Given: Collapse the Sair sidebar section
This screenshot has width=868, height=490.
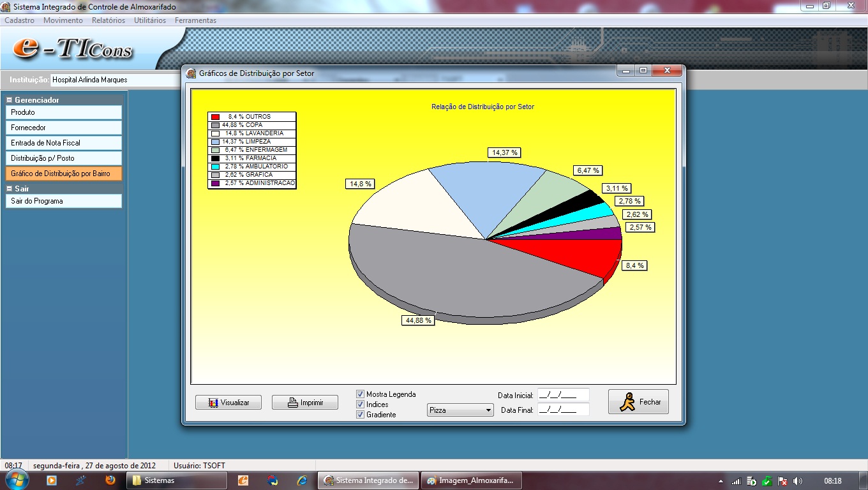Looking at the screenshot, I should click(x=10, y=189).
